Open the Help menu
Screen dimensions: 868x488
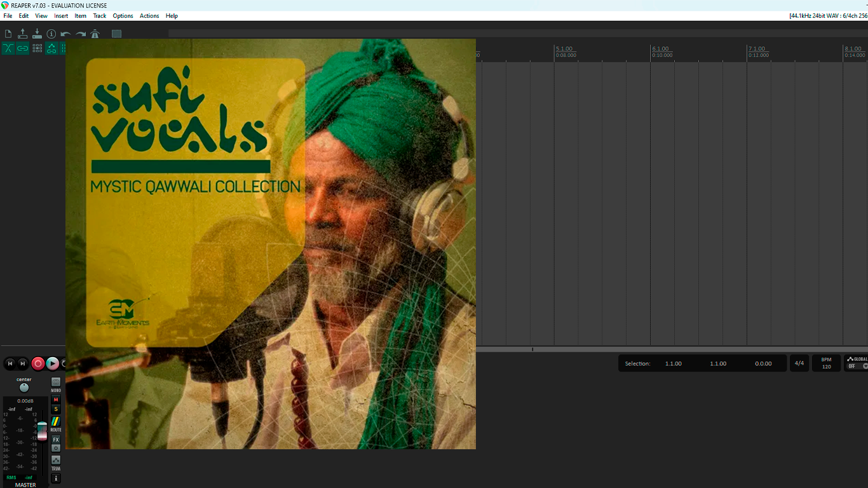click(172, 16)
